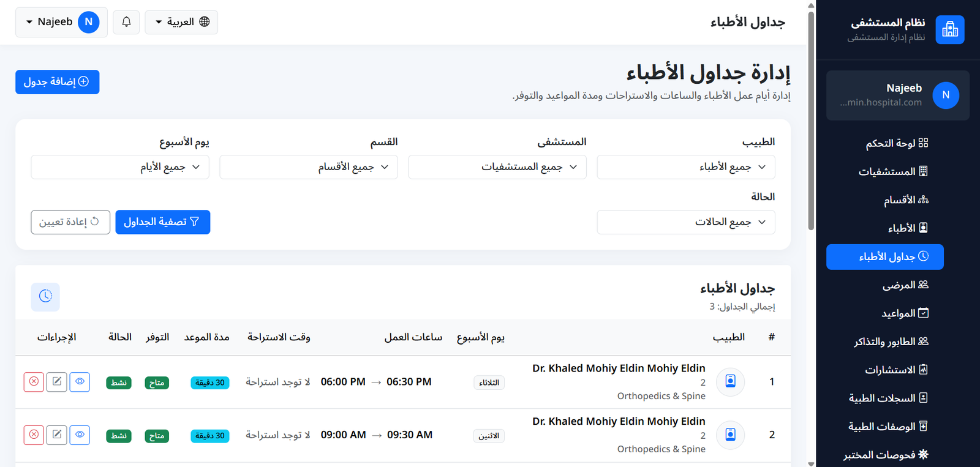
Task: Expand status filter جميع الحالات
Action: point(686,222)
